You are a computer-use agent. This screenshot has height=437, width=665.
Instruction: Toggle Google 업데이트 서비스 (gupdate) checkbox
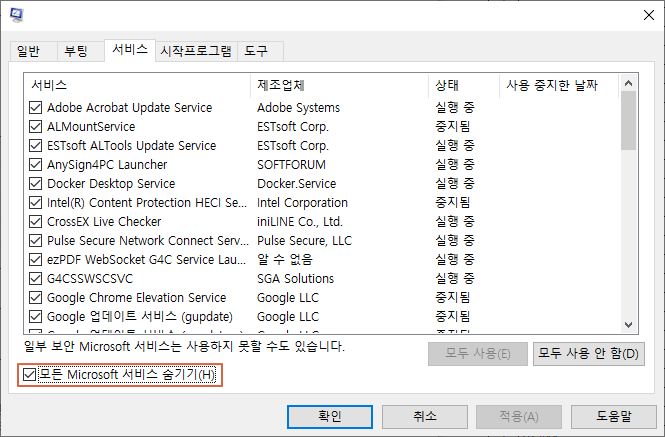click(x=36, y=317)
